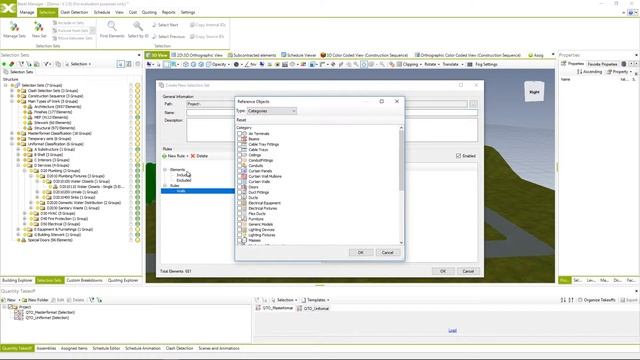
Task: Open the Rotate dropdown
Action: (432, 64)
